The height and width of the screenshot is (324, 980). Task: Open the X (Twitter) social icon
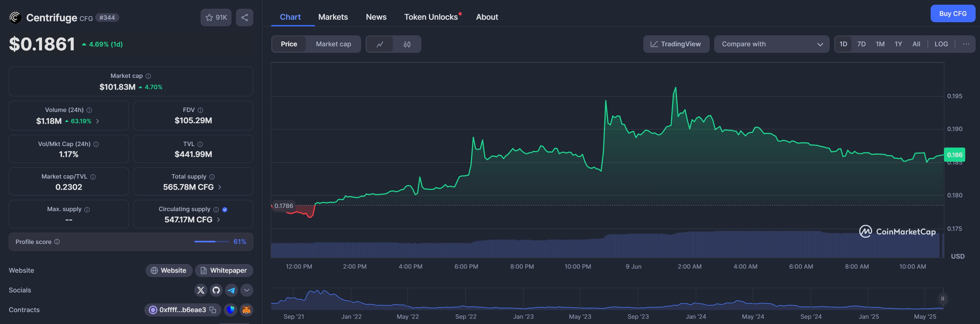click(x=201, y=291)
